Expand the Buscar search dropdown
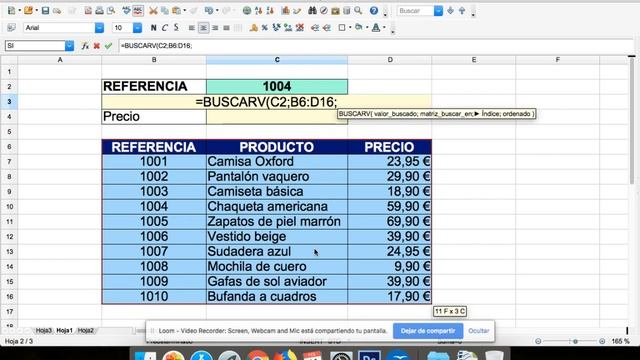The height and width of the screenshot is (360, 640). pos(438,11)
